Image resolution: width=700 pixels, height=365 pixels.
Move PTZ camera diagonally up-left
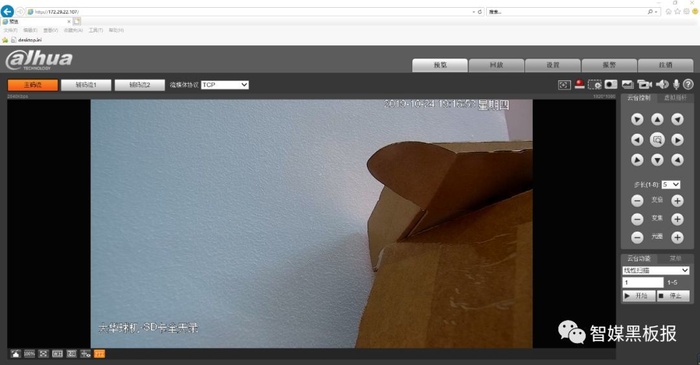point(637,119)
